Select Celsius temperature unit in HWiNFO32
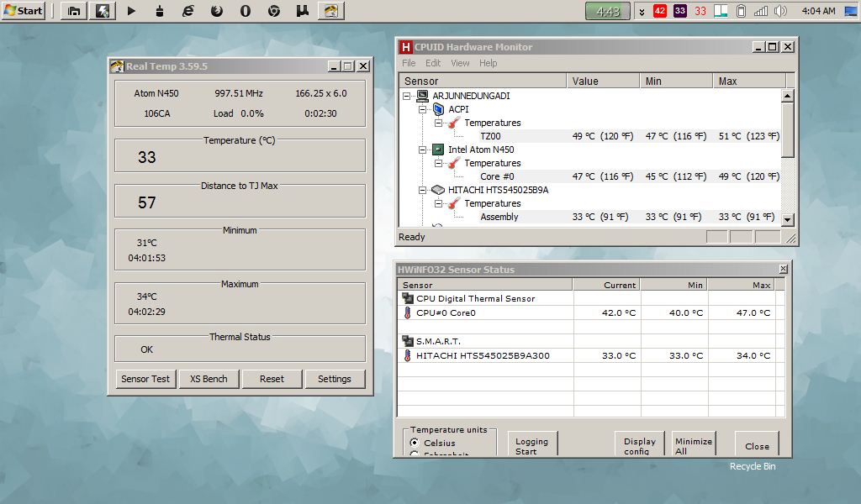The height and width of the screenshot is (504, 861). point(415,443)
